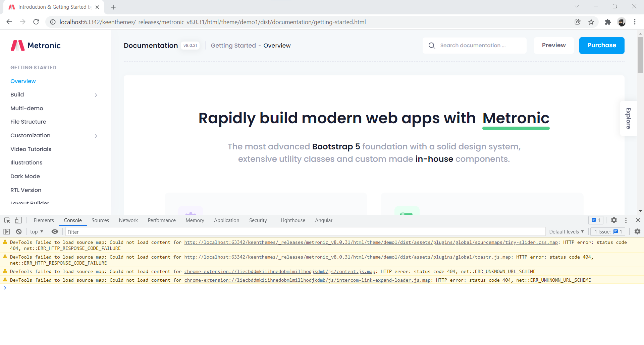This screenshot has width=644, height=345.
Task: Click the browser back arrow
Action: 9,22
